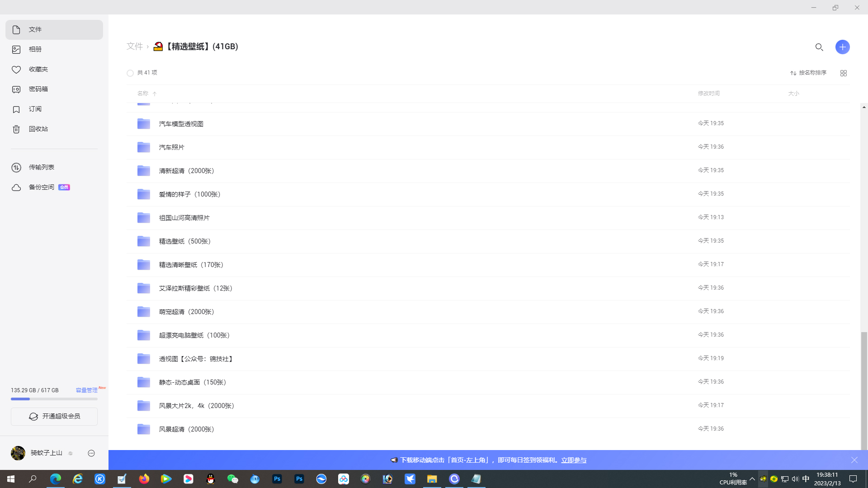
Task: Click folder icon of 艾泽拉斯精彩壁纸（12张）
Action: tap(144, 288)
